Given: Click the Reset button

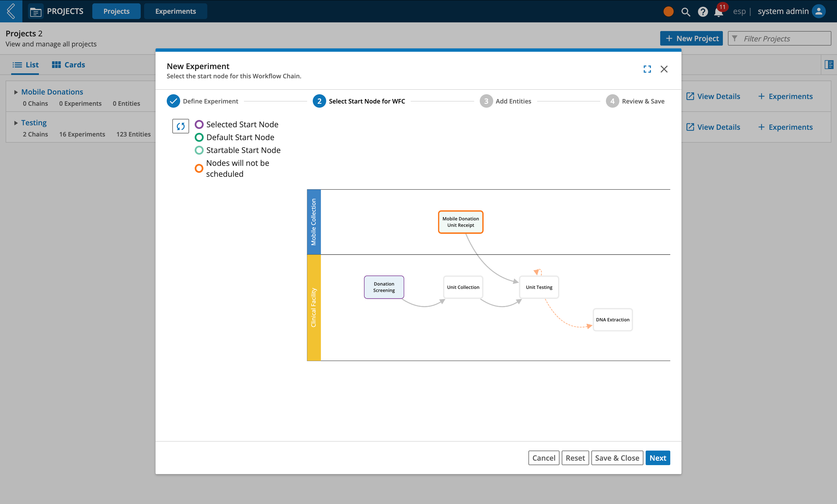Looking at the screenshot, I should [575, 458].
